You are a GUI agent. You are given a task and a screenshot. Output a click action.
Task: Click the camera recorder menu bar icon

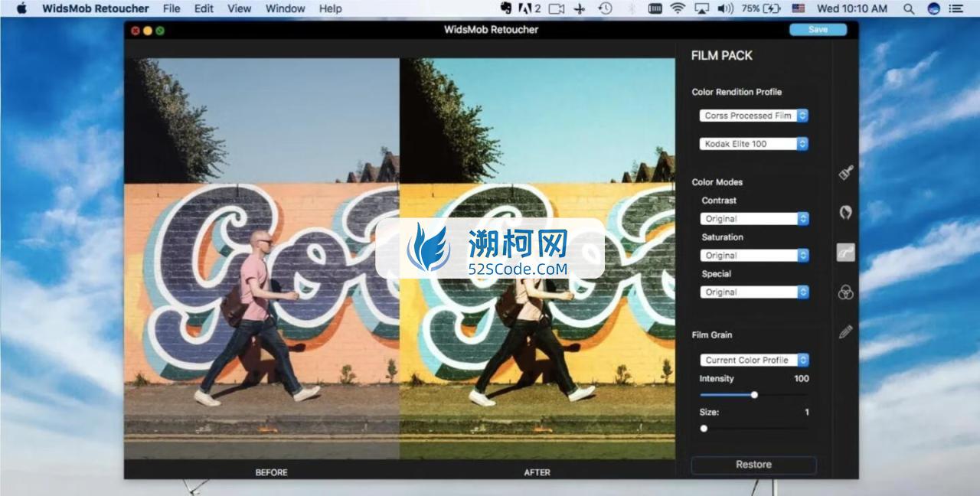pos(557,8)
